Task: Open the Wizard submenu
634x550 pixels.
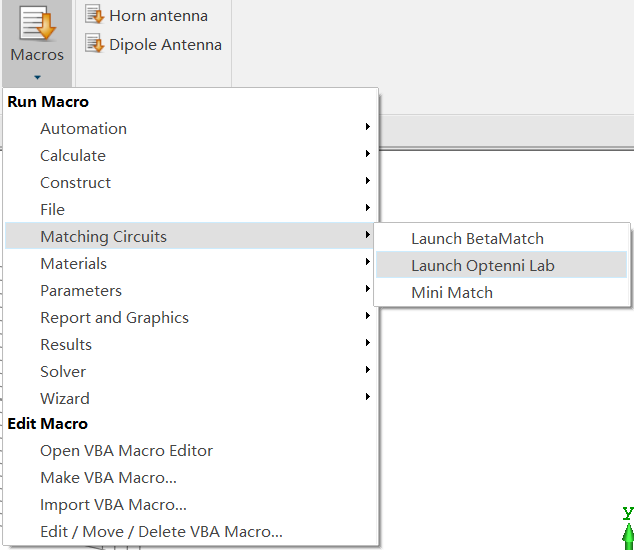Action: (192, 398)
